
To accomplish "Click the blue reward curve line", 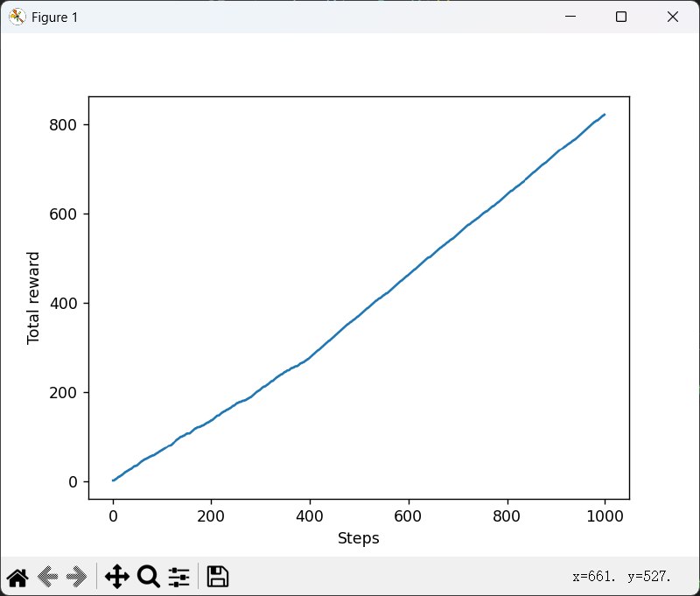I will (359, 311).
